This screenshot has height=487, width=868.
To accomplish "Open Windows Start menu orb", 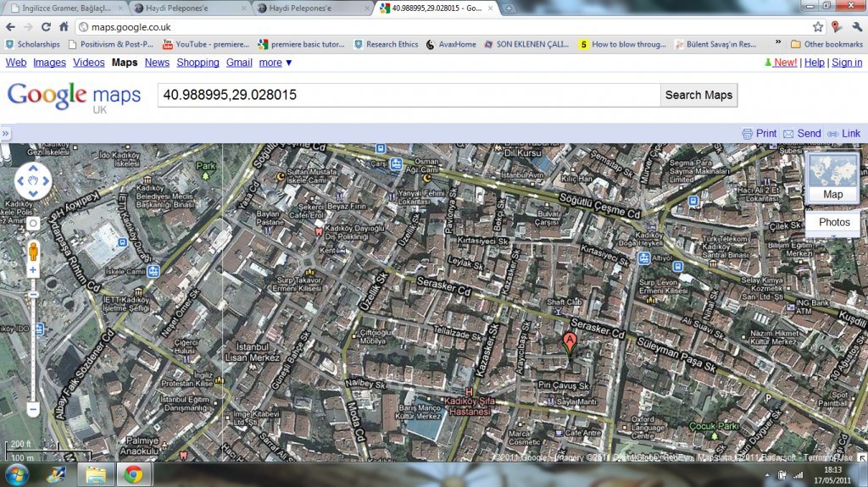I will tap(17, 475).
